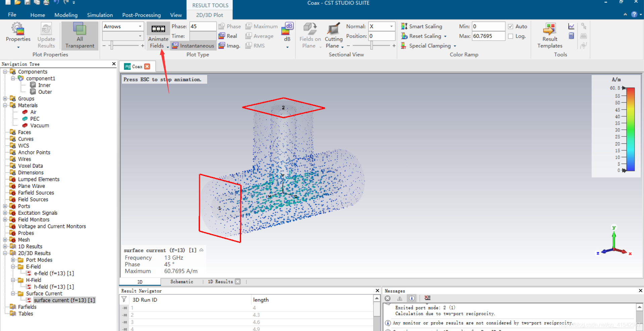This screenshot has width=644, height=331.
Task: Select the Phase plot type
Action: coord(230,26)
